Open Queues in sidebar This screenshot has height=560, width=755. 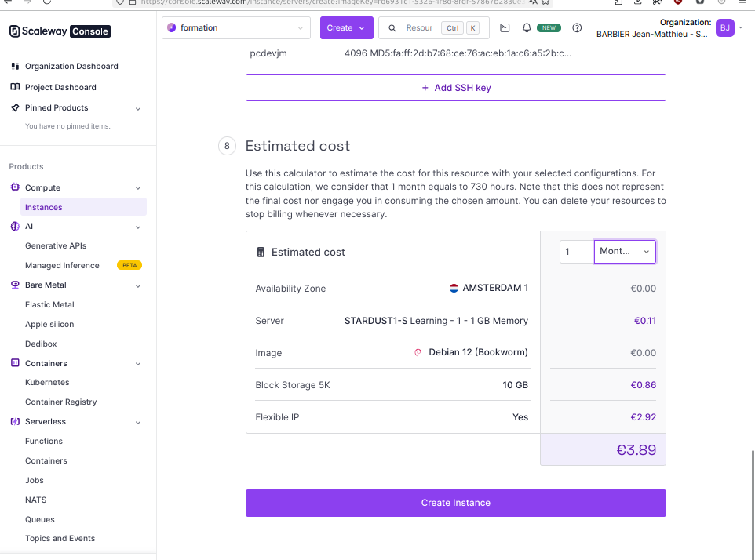[40, 519]
